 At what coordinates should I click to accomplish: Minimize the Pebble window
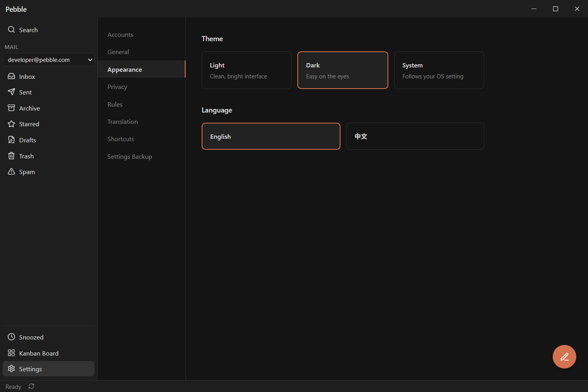534,9
